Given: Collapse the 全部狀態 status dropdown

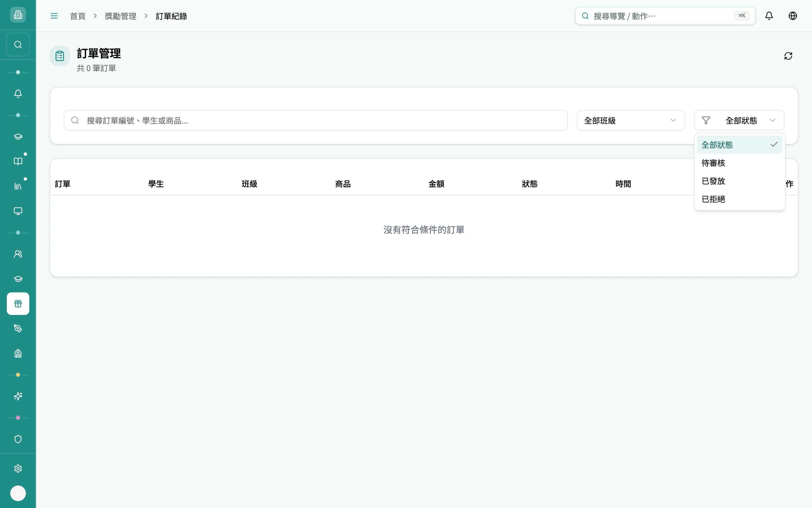Looking at the screenshot, I should point(739,120).
